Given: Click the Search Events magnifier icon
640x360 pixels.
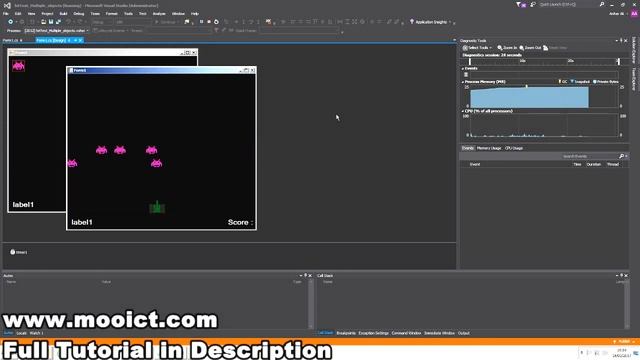Looking at the screenshot, I should pos(621,156).
